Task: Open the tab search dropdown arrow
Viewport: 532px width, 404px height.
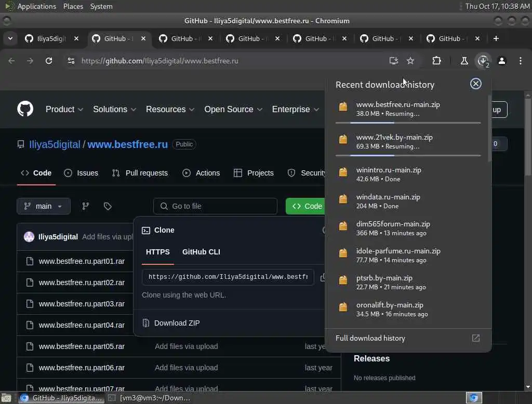Action: coord(10,38)
